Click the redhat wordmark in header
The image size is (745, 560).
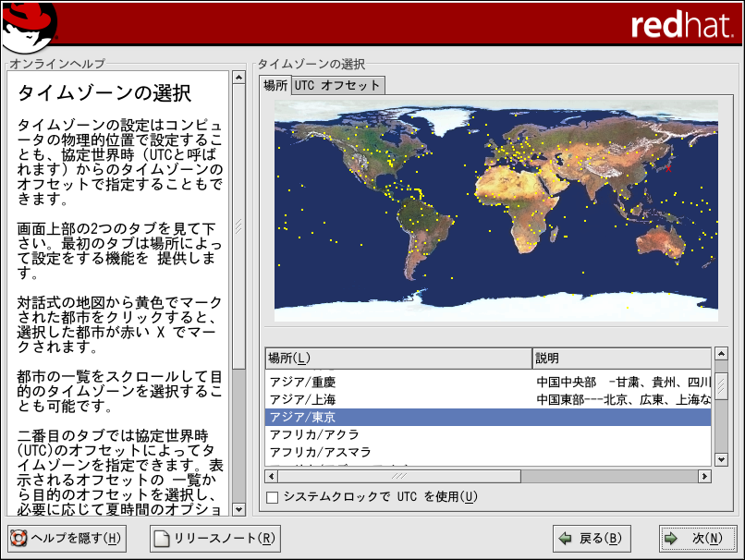click(x=681, y=25)
